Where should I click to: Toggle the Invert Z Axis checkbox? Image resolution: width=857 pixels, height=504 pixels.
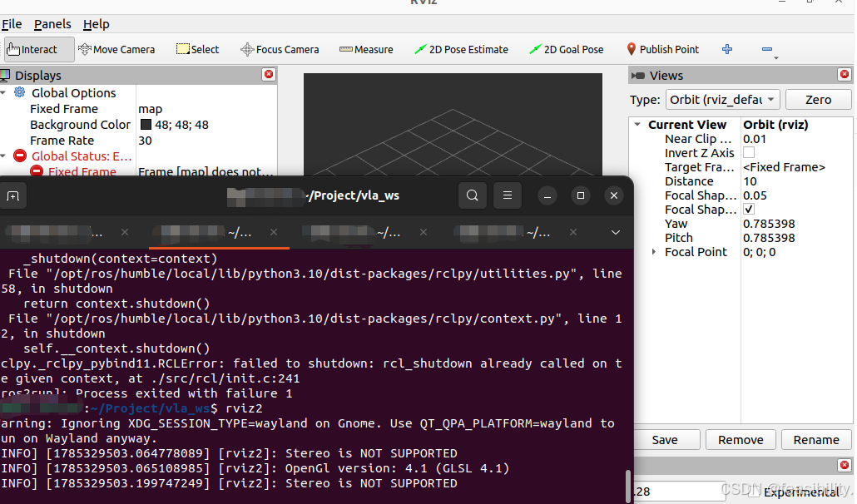(x=749, y=153)
